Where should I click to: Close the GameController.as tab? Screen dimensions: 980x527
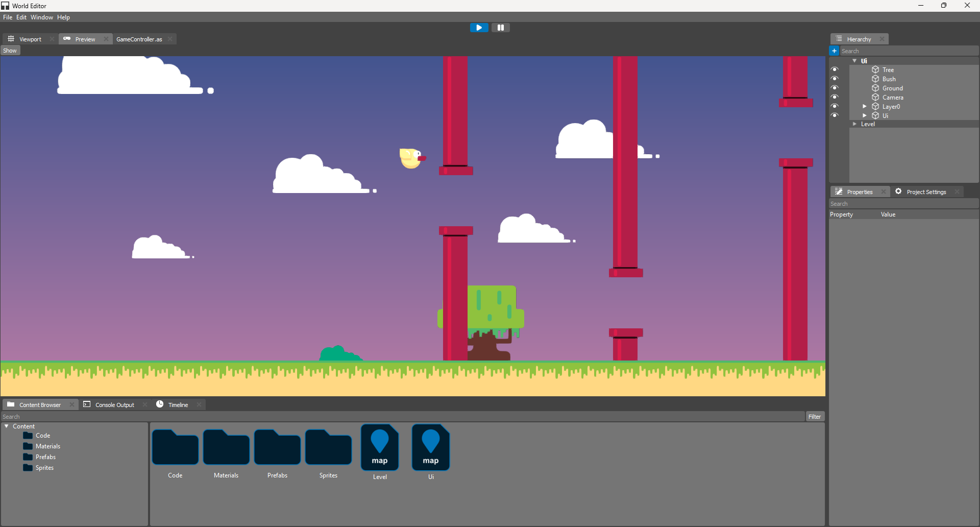tap(170, 39)
